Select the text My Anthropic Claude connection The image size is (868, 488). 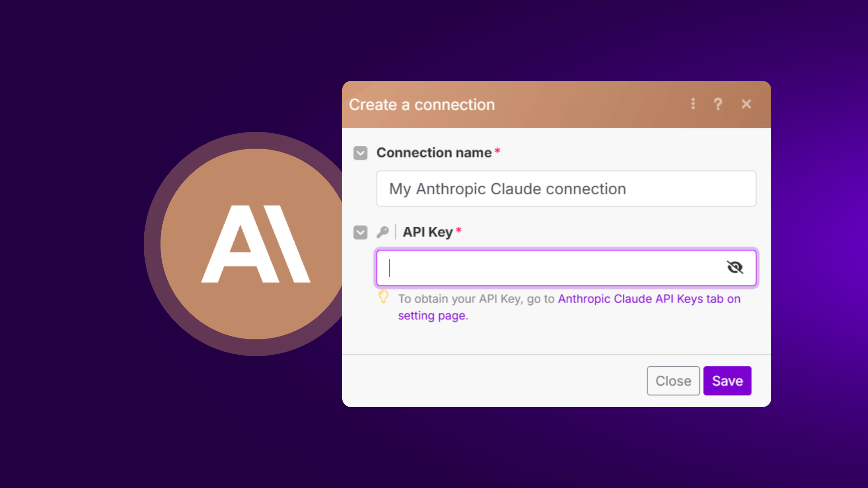click(507, 189)
